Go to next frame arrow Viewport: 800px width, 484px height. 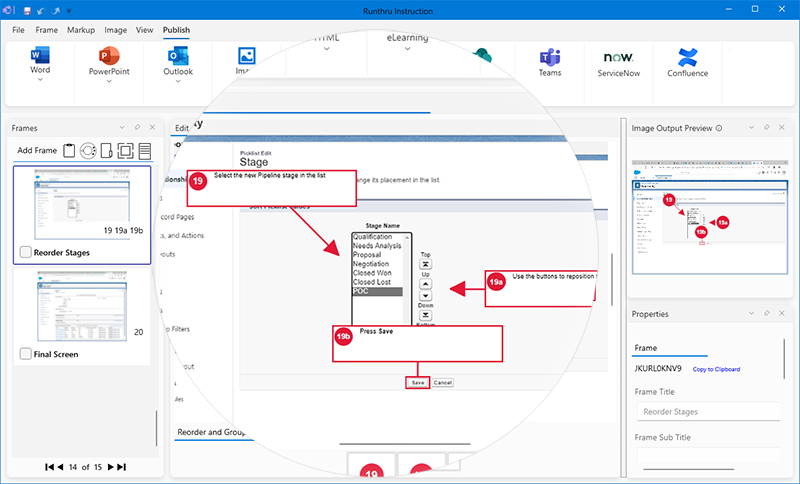pyautogui.click(x=111, y=467)
